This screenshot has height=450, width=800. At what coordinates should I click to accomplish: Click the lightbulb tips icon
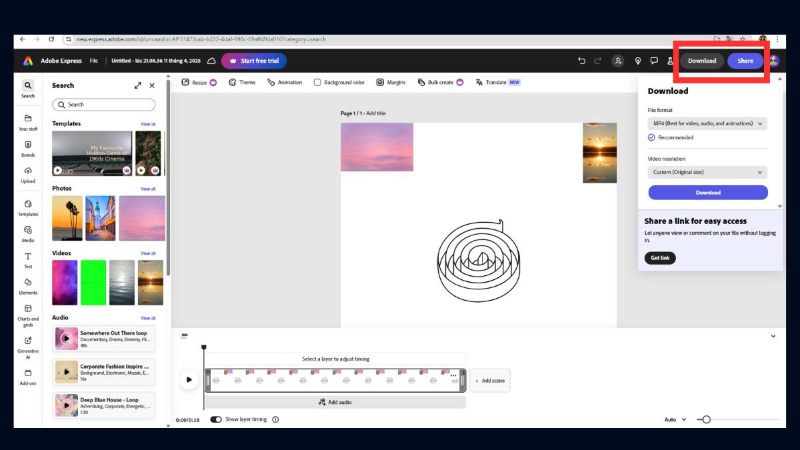point(638,61)
